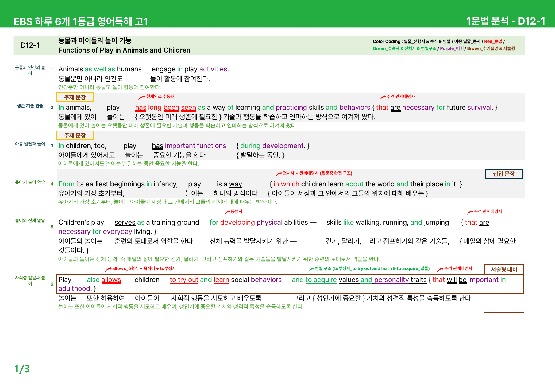This screenshot has width=555, height=392.
Task: Click the green translation beginning '아이들의 놀이는 신체 능력, 즉'
Action: pyautogui.click(x=219, y=259)
